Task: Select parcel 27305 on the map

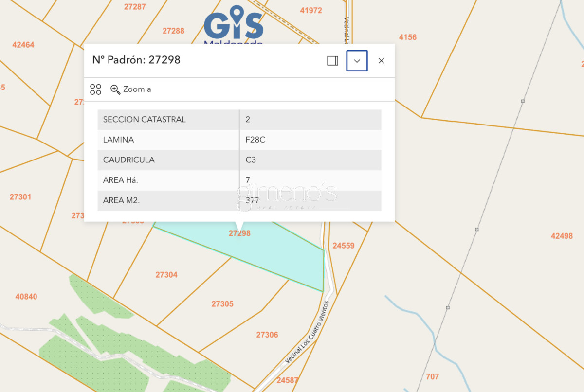Action: click(x=222, y=304)
